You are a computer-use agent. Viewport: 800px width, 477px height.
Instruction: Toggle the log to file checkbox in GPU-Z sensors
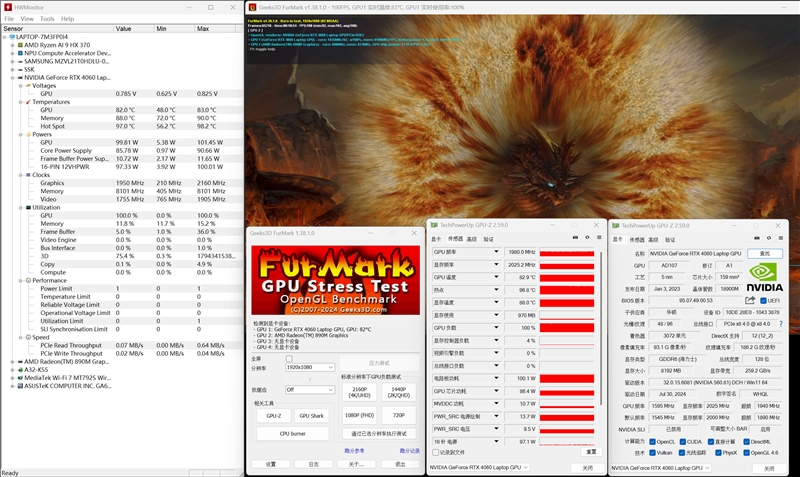pos(436,453)
